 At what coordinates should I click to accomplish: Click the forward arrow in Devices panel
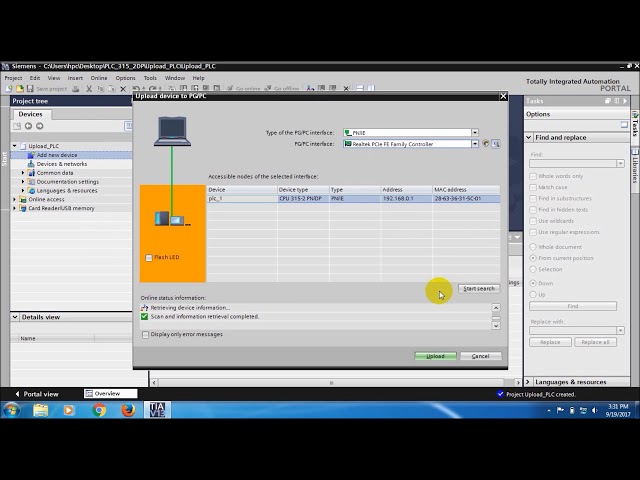click(x=39, y=126)
